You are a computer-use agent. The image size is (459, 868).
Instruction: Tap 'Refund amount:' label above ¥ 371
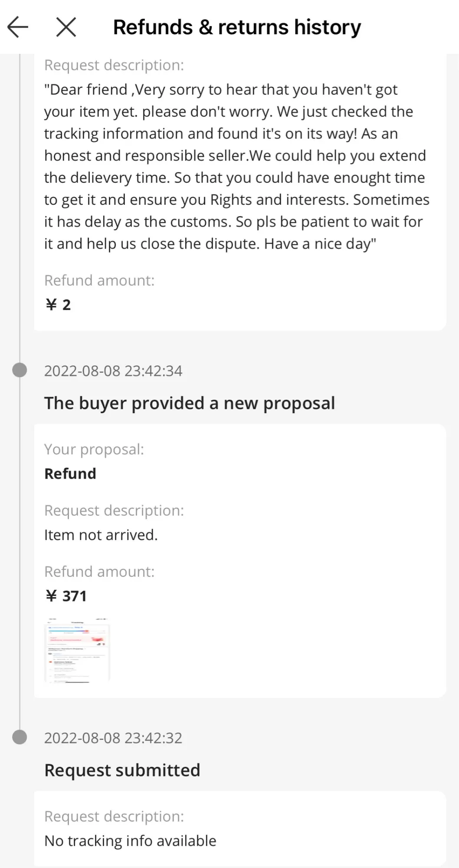[x=99, y=572]
